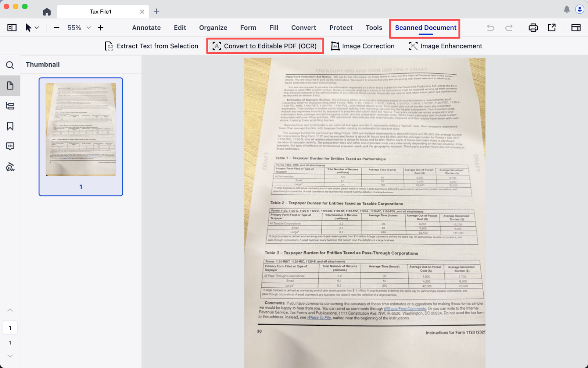Click the zoom out minus button

(x=56, y=28)
